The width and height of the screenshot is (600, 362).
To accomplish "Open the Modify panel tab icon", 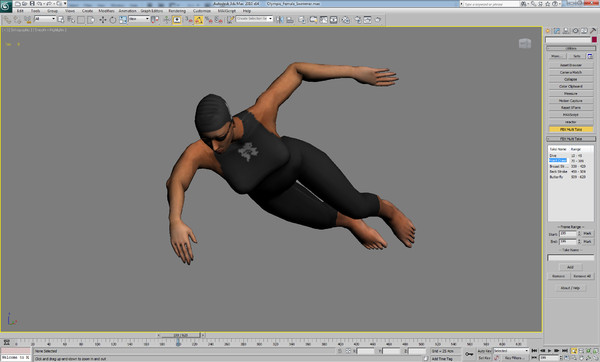I will point(557,31).
